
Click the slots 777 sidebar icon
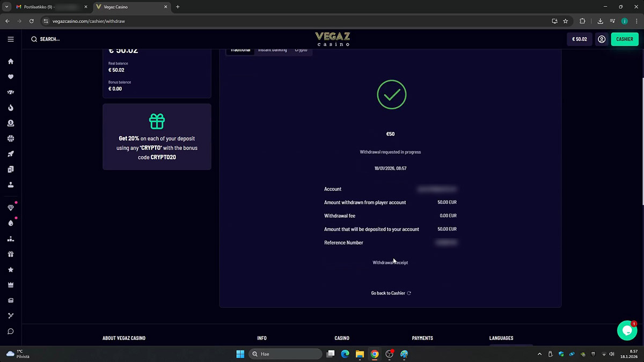(11, 92)
